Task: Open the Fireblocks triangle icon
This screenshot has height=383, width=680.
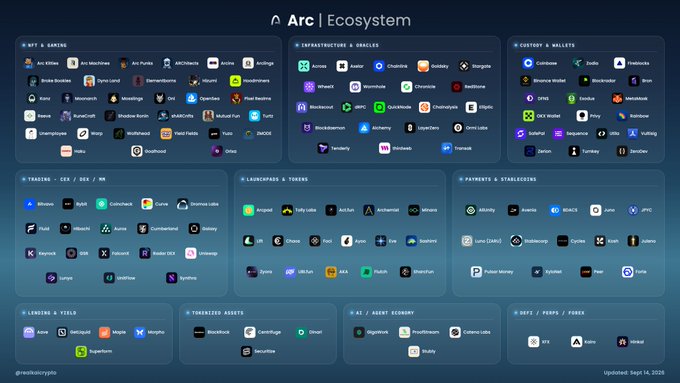Action: tap(619, 63)
